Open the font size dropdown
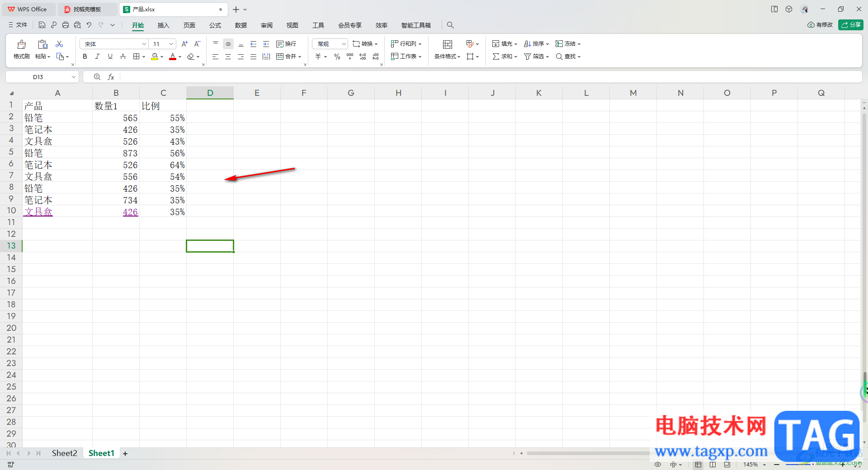This screenshot has height=470, width=868. click(x=171, y=44)
